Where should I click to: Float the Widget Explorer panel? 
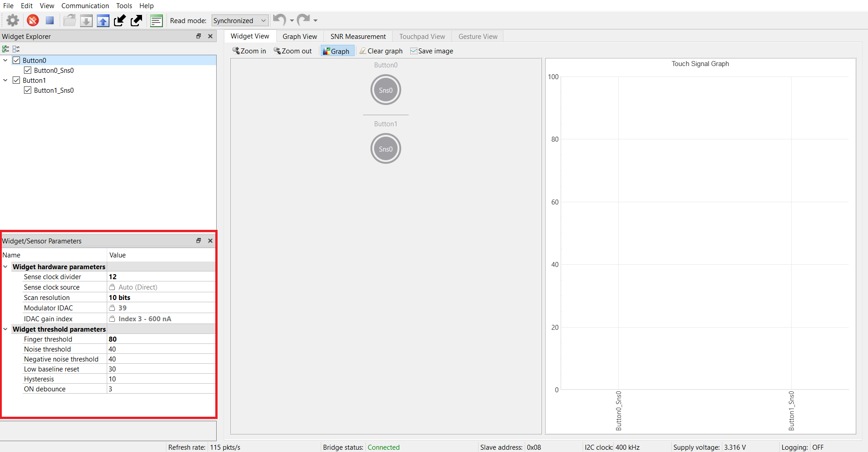[x=199, y=36]
